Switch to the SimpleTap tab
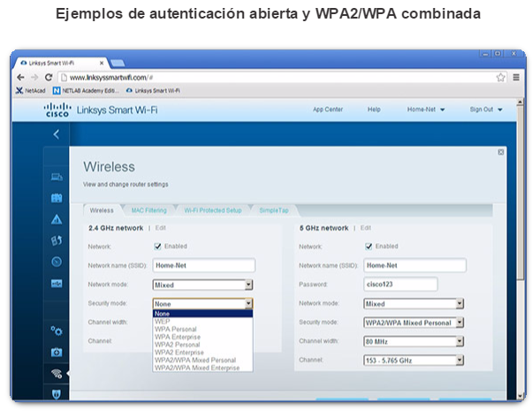The width and height of the screenshot is (532, 411). tap(274, 210)
